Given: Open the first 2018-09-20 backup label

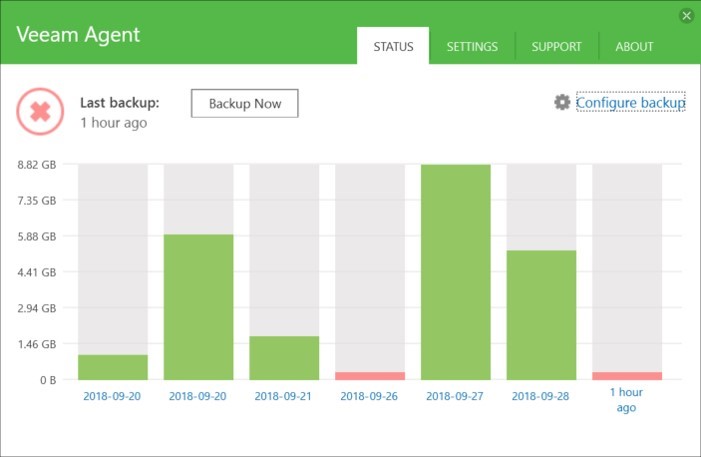Looking at the screenshot, I should [112, 396].
